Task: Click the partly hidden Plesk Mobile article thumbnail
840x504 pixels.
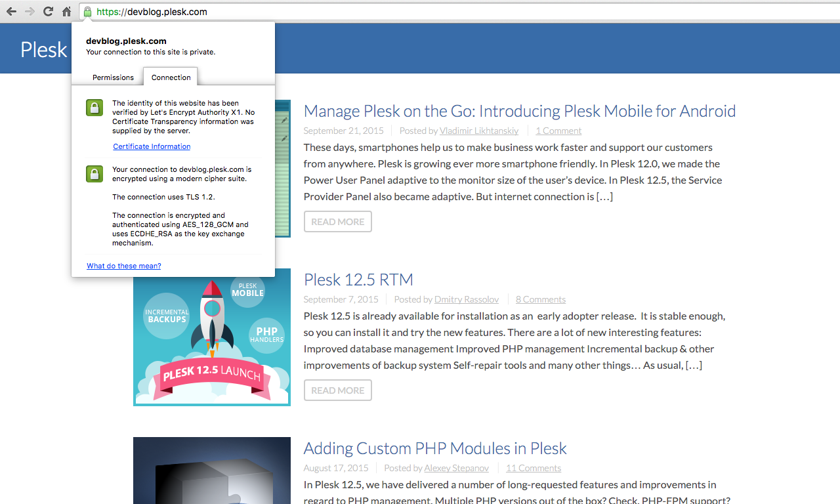Action: pyautogui.click(x=283, y=169)
